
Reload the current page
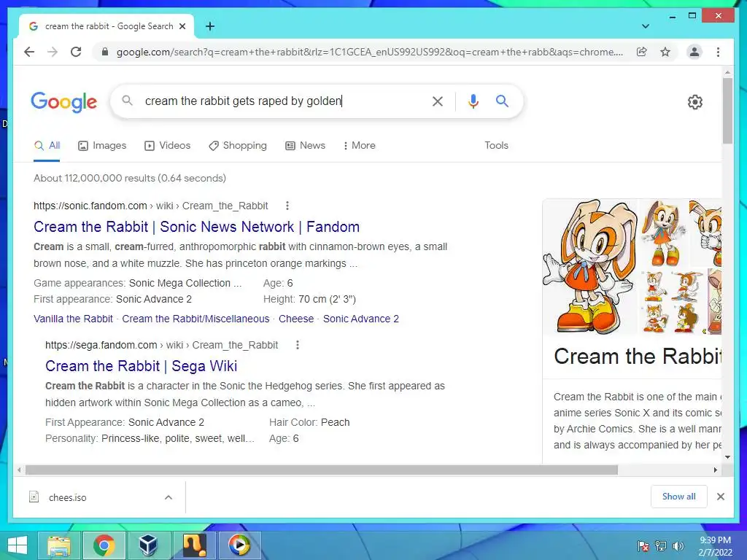pyautogui.click(x=76, y=52)
